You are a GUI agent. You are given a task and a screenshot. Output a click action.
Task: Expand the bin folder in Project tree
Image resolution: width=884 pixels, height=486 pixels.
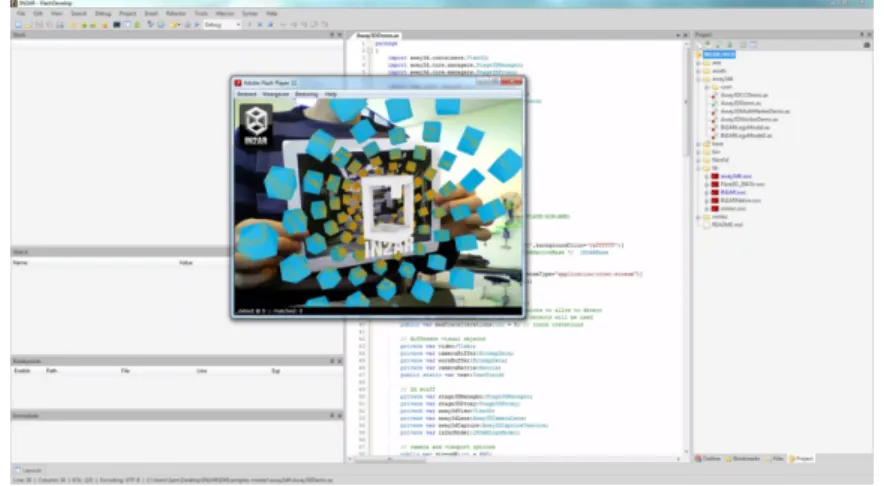tap(698, 152)
